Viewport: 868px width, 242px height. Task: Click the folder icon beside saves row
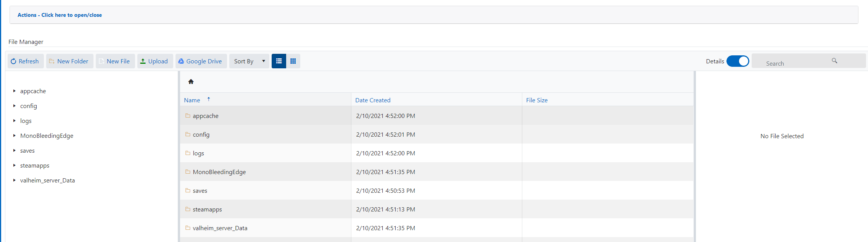pos(188,190)
